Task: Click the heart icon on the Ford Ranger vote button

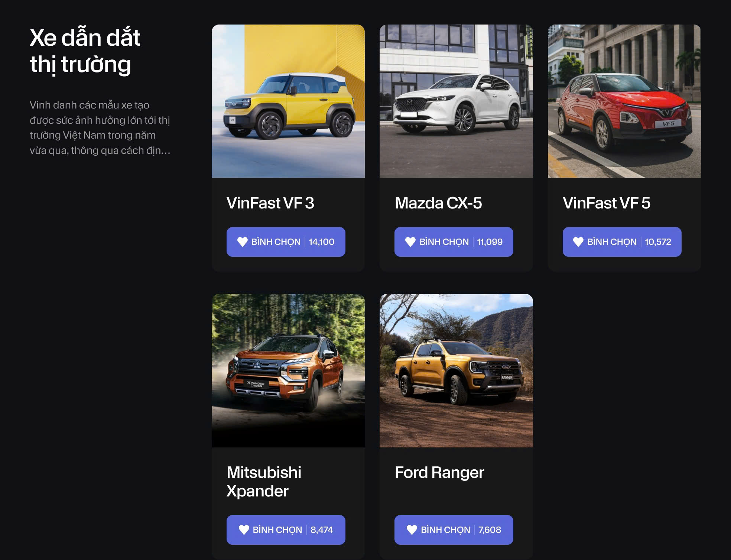Action: tap(412, 530)
